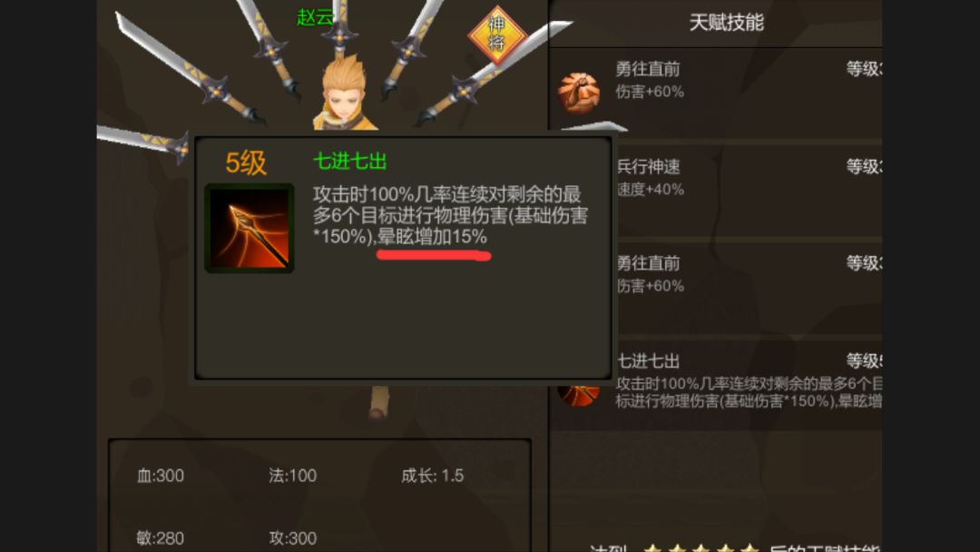Select the 勇往直前 fist skill icon
This screenshot has height=552, width=980.
tap(579, 93)
